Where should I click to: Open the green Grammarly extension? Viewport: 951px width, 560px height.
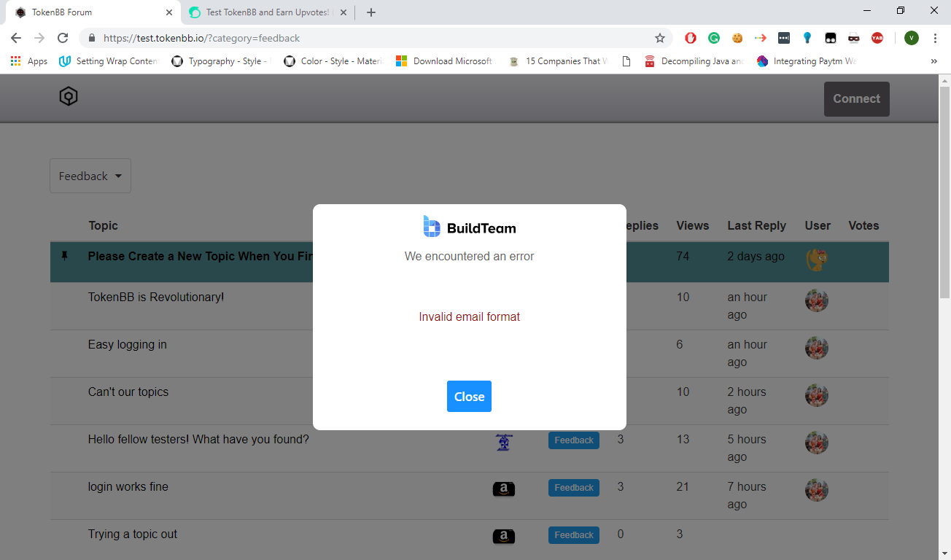coord(714,38)
